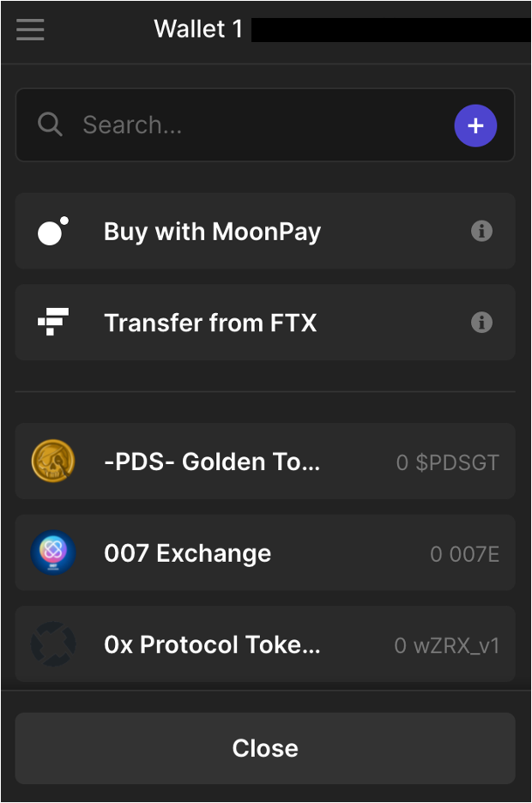
Task: Choose the -PDS- Golden Token row
Action: pyautogui.click(x=212, y=462)
